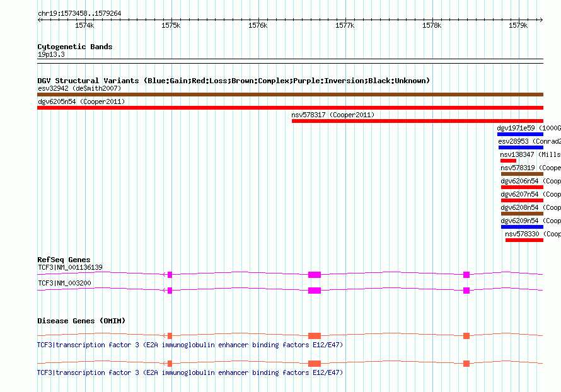Click the 1579k ruler tick label
Viewport: 561px width, 392px height.
(518, 25)
